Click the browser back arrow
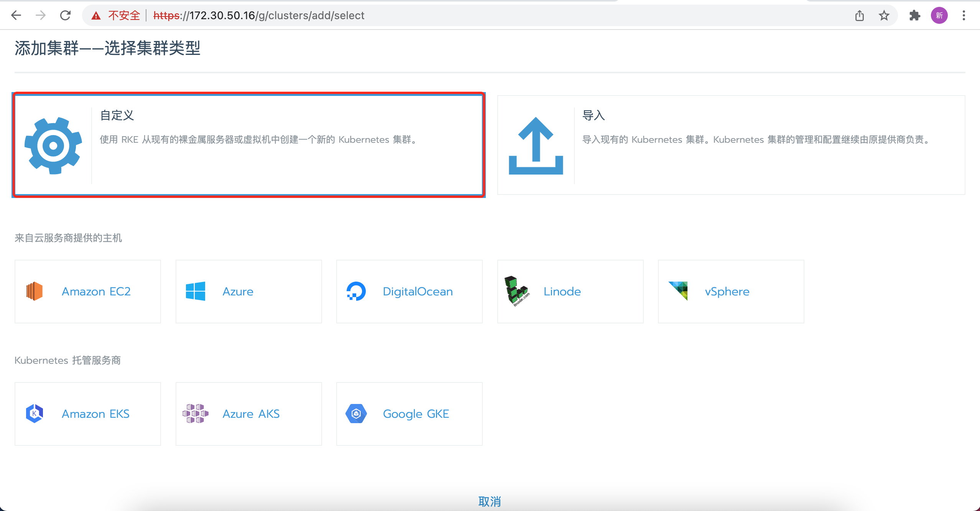Viewport: 980px width, 511px height. [16, 15]
